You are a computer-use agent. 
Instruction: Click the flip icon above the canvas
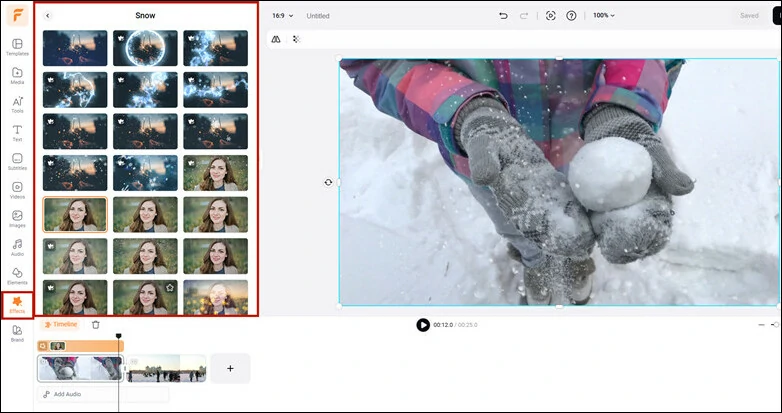tap(276, 39)
